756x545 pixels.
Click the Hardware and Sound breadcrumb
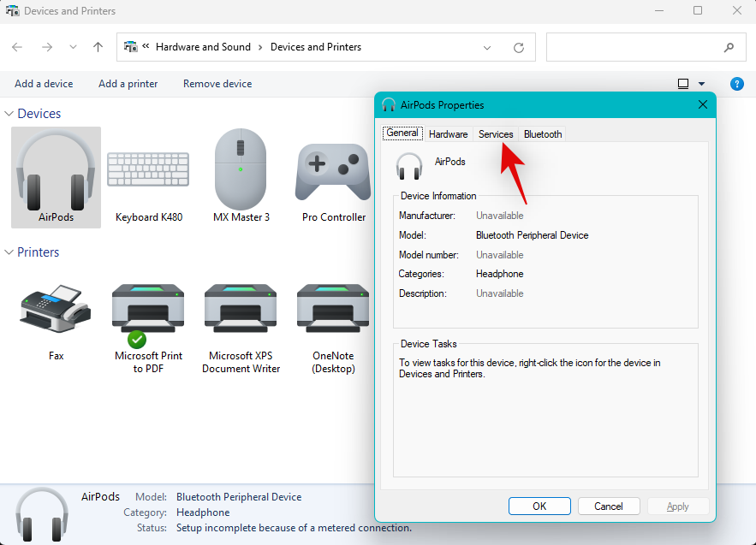(203, 47)
